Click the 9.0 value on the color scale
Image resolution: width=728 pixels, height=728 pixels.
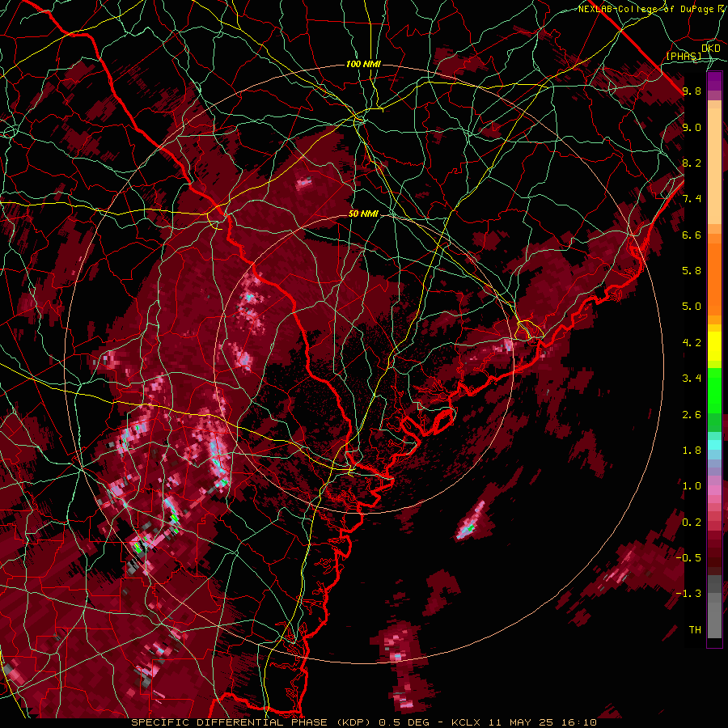(x=692, y=127)
